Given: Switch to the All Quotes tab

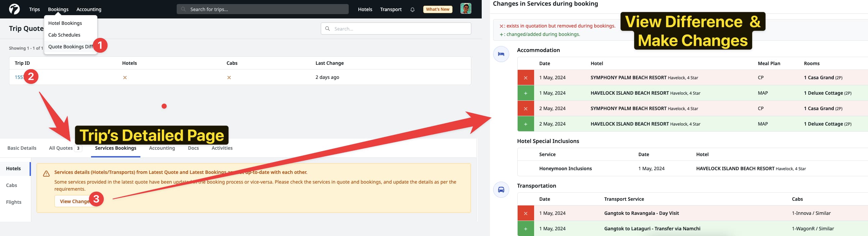Looking at the screenshot, I should [x=61, y=148].
